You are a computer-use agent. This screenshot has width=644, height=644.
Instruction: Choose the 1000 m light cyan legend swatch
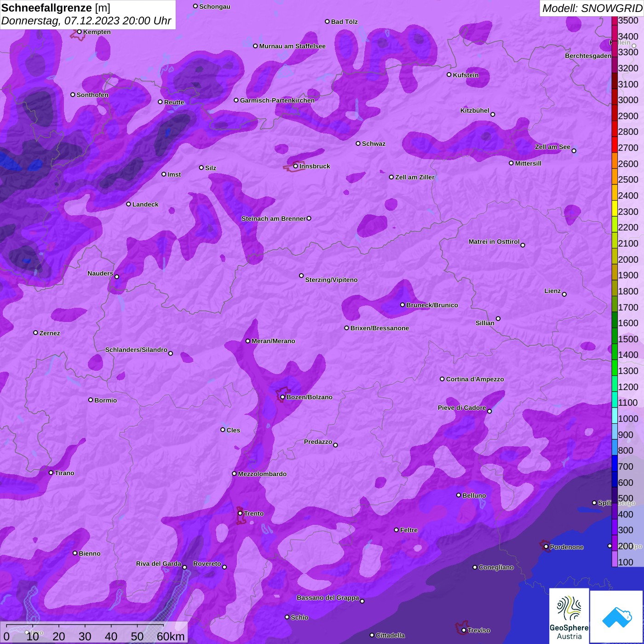pyautogui.click(x=615, y=416)
